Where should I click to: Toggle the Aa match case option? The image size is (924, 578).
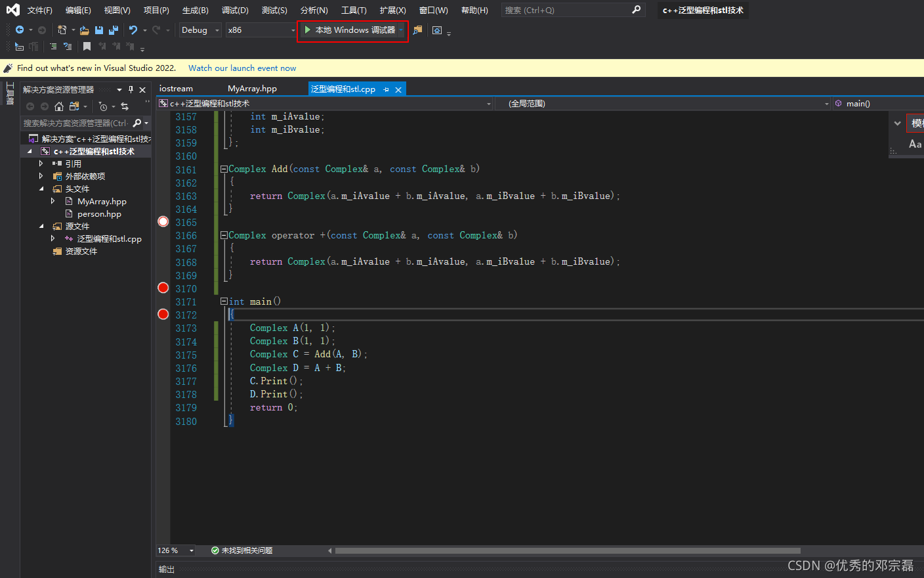pyautogui.click(x=915, y=144)
